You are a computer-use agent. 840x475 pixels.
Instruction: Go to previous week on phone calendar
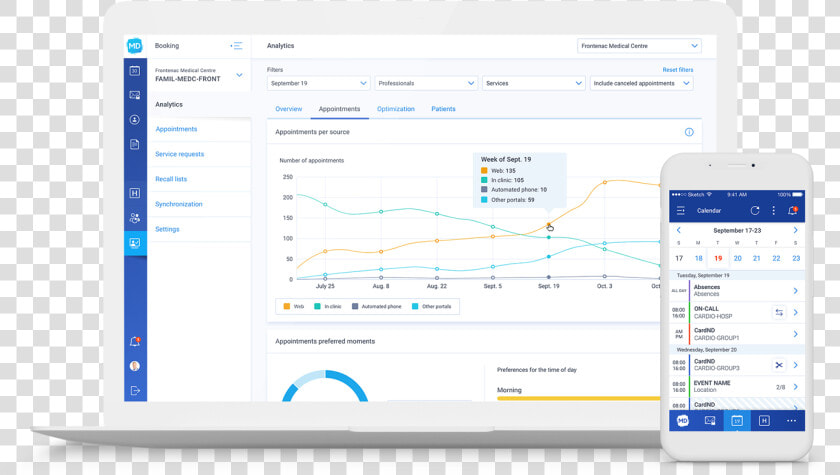click(679, 230)
